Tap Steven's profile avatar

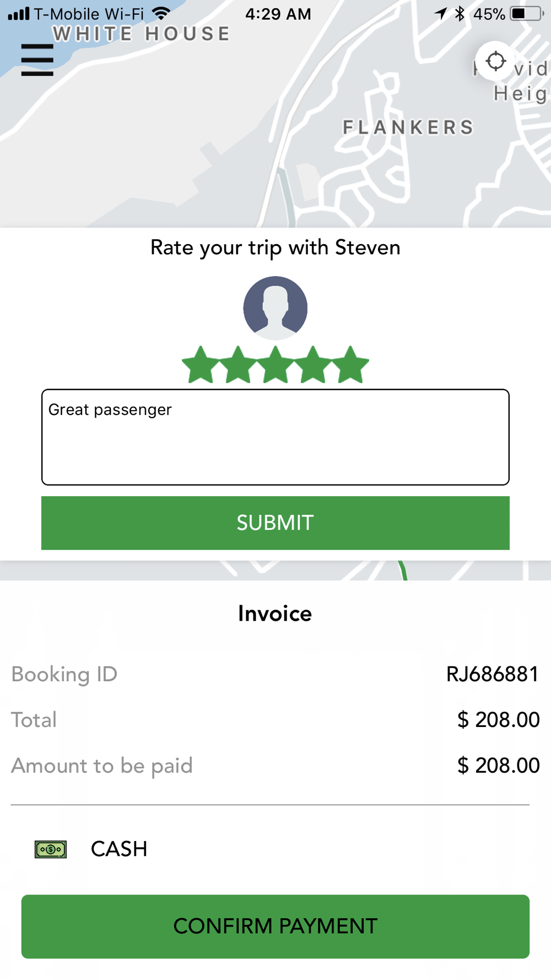click(275, 308)
